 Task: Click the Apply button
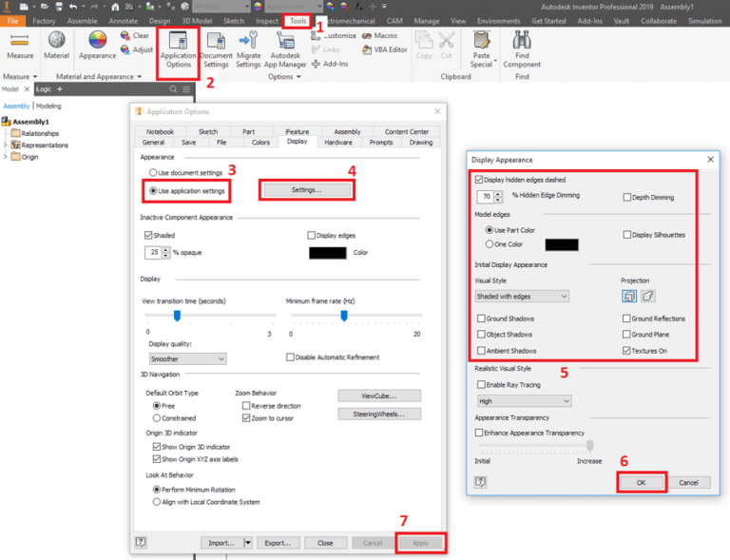click(x=420, y=543)
